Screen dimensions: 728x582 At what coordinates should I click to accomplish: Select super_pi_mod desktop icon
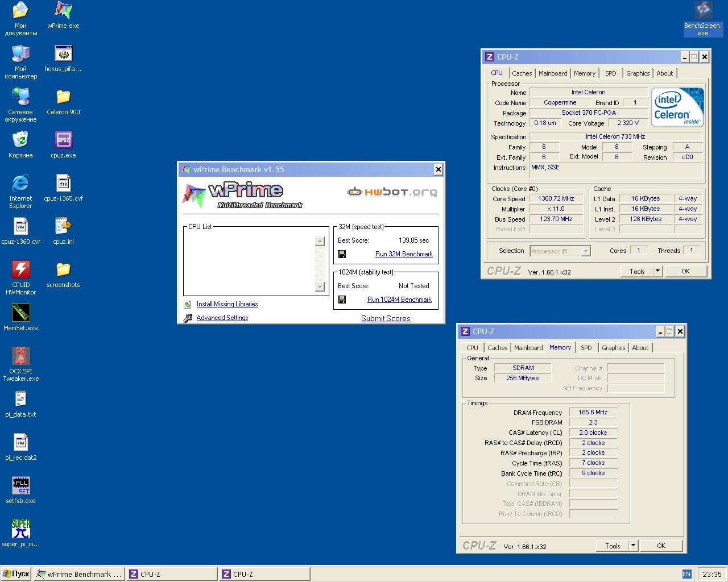click(20, 534)
